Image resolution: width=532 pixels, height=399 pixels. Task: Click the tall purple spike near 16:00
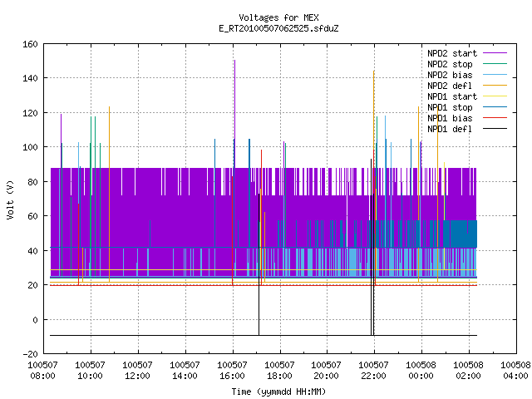(x=234, y=114)
